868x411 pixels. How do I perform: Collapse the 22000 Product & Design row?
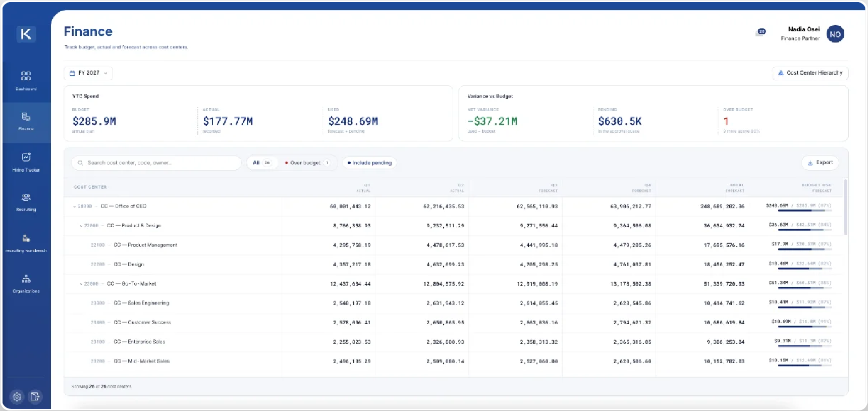(x=81, y=226)
